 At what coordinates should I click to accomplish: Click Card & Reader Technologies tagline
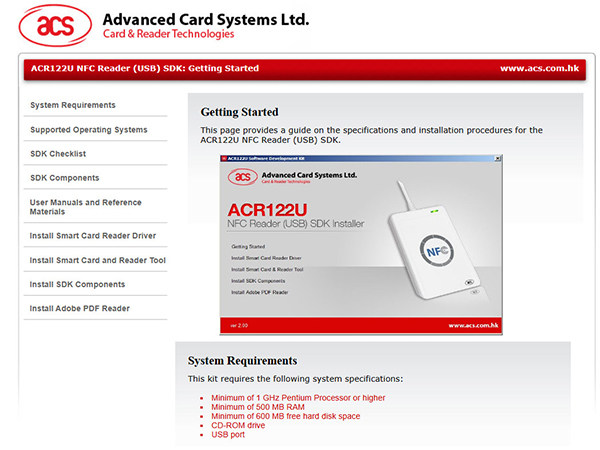168,34
